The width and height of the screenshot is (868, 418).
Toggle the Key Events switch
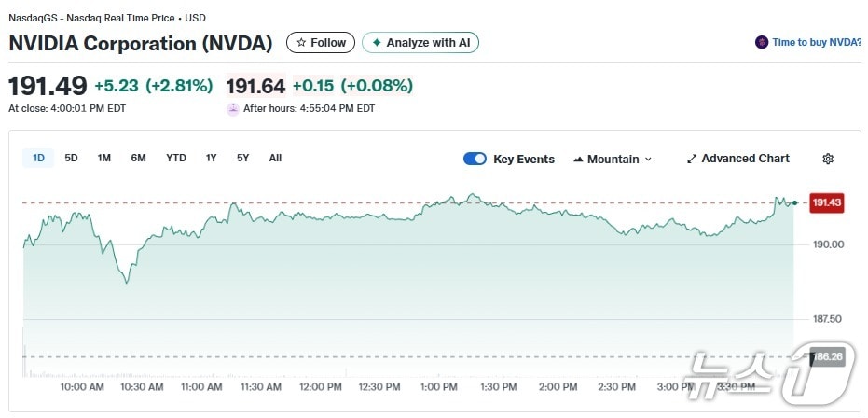coord(475,160)
